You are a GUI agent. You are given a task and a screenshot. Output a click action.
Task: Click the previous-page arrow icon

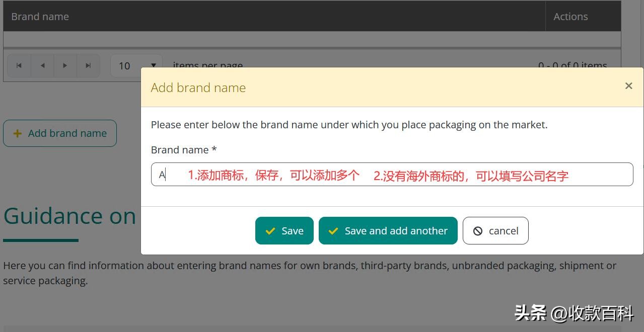pos(42,65)
